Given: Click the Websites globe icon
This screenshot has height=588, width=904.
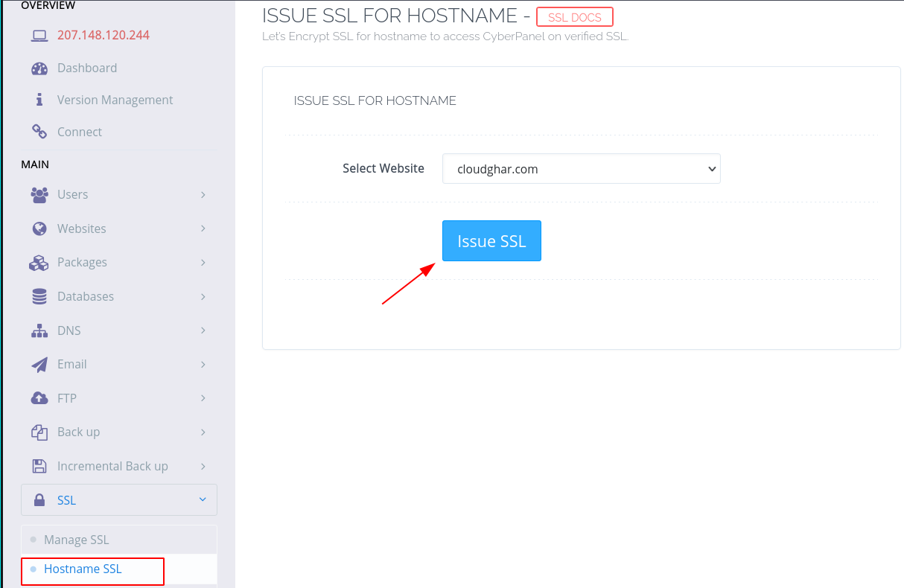Looking at the screenshot, I should pyautogui.click(x=39, y=229).
